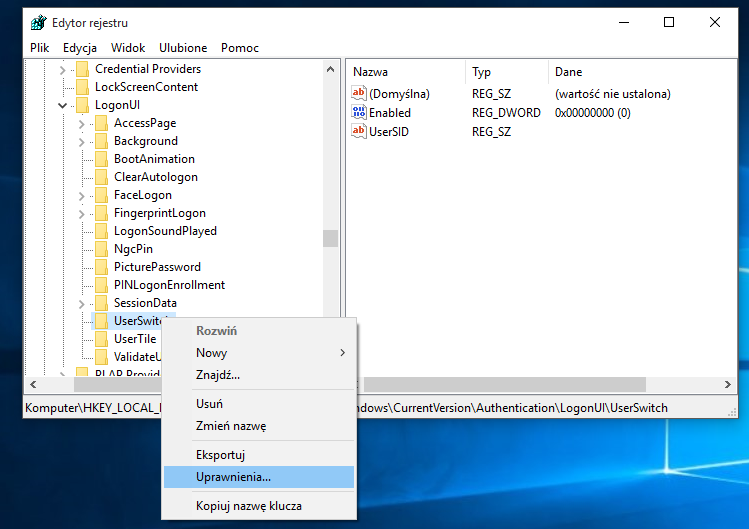Image resolution: width=749 pixels, height=529 pixels.
Task: Click the PicturePassword folder icon
Action: point(101,267)
